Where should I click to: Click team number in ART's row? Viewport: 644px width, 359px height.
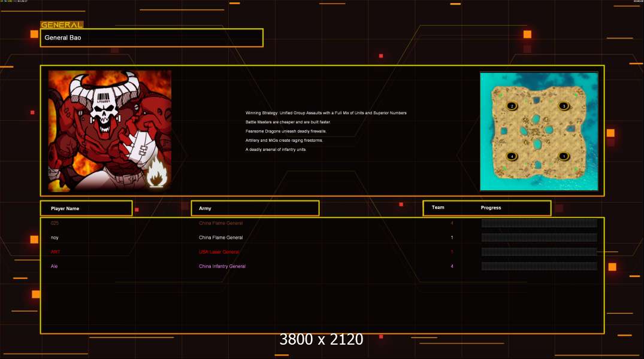[x=452, y=252]
